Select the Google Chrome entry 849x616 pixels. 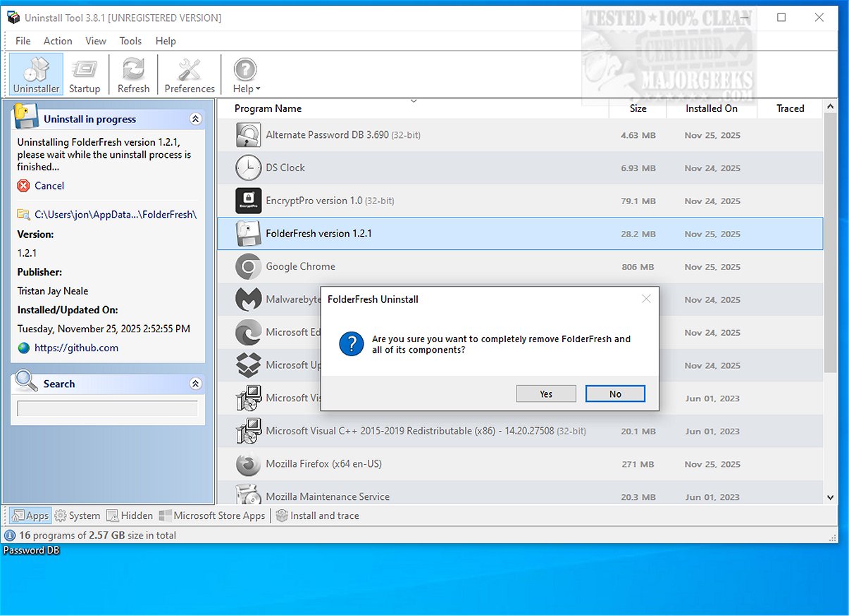coord(520,267)
